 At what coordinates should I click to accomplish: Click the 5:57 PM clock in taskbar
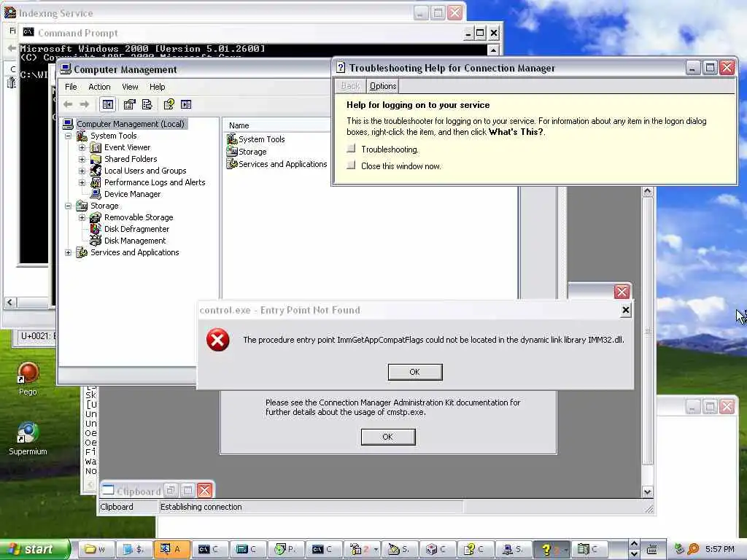[x=720, y=550]
